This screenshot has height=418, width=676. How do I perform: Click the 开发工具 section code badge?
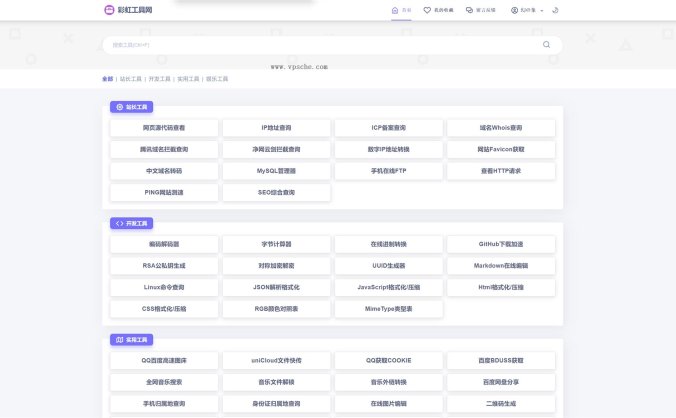131,223
